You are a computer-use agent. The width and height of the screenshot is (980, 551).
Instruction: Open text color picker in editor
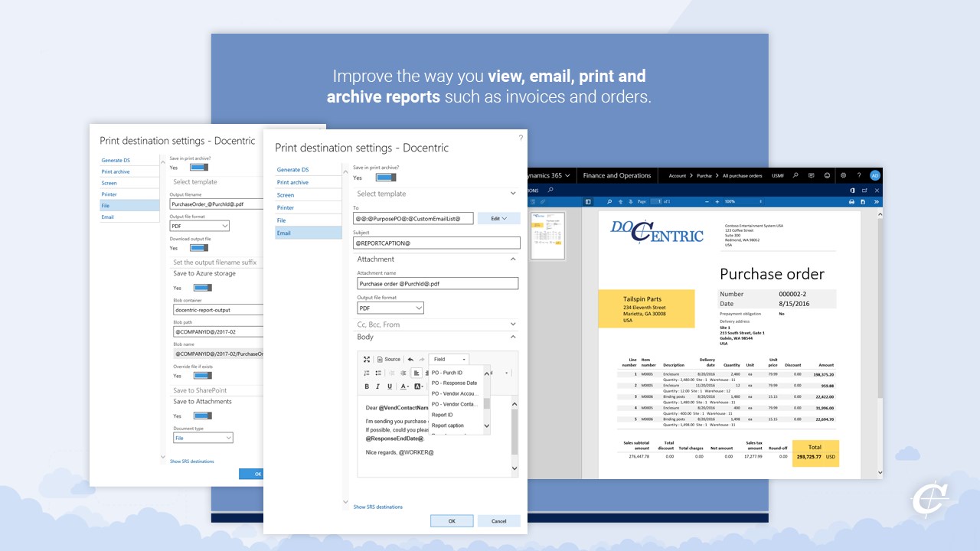(x=405, y=386)
